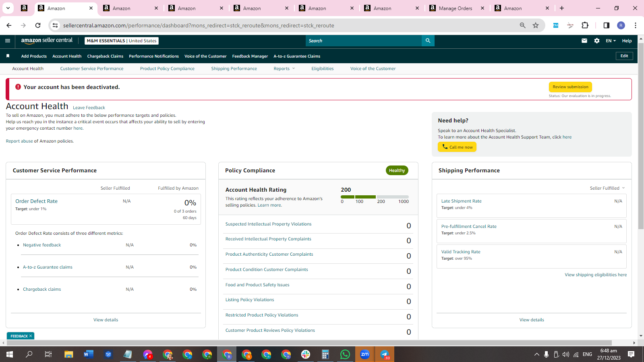Expand the Reports dropdown menu
This screenshot has width=644, height=362.
tap(284, 68)
